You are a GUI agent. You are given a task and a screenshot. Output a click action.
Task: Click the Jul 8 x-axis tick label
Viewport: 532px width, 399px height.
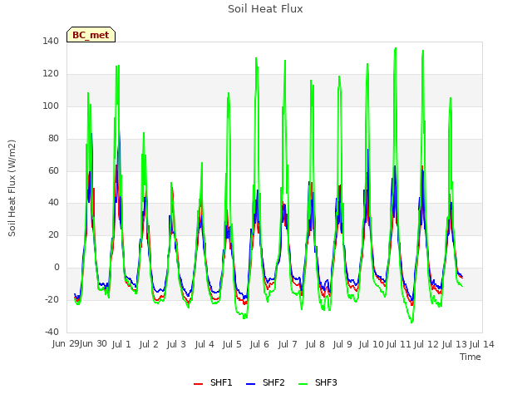(315, 344)
